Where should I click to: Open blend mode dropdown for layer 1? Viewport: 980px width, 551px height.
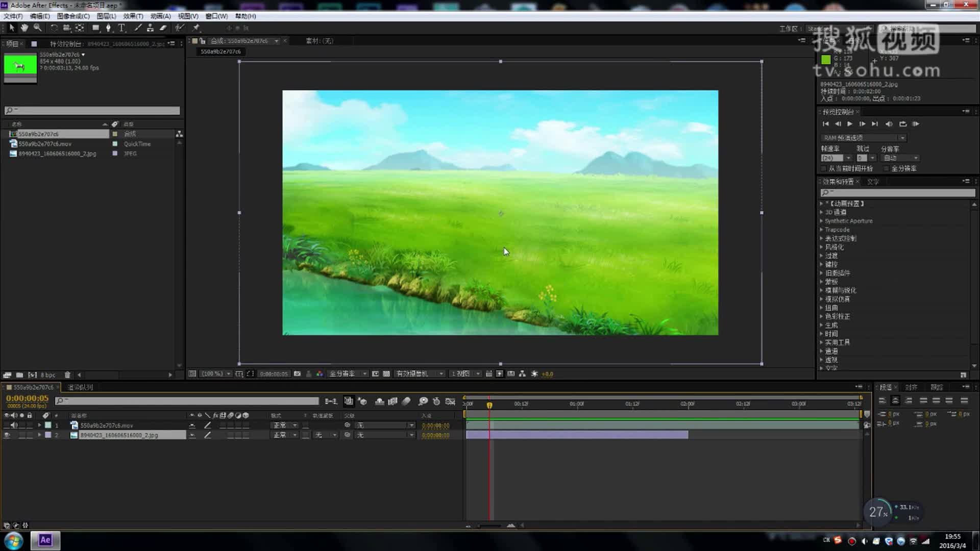[285, 425]
